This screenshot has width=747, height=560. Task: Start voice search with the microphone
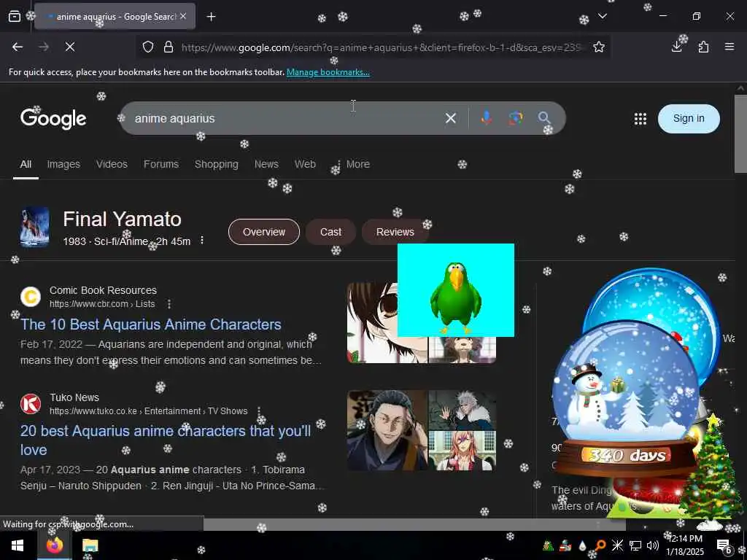[486, 118]
